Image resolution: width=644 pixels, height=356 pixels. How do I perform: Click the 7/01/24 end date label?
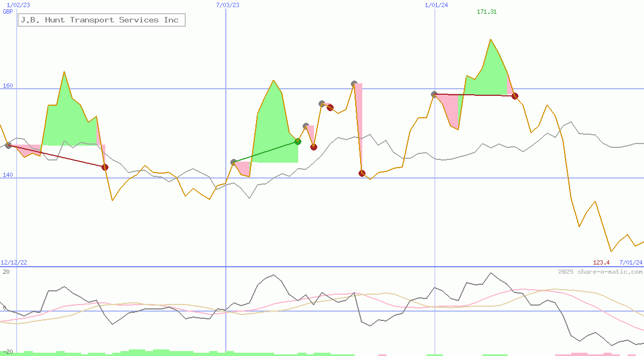631,263
